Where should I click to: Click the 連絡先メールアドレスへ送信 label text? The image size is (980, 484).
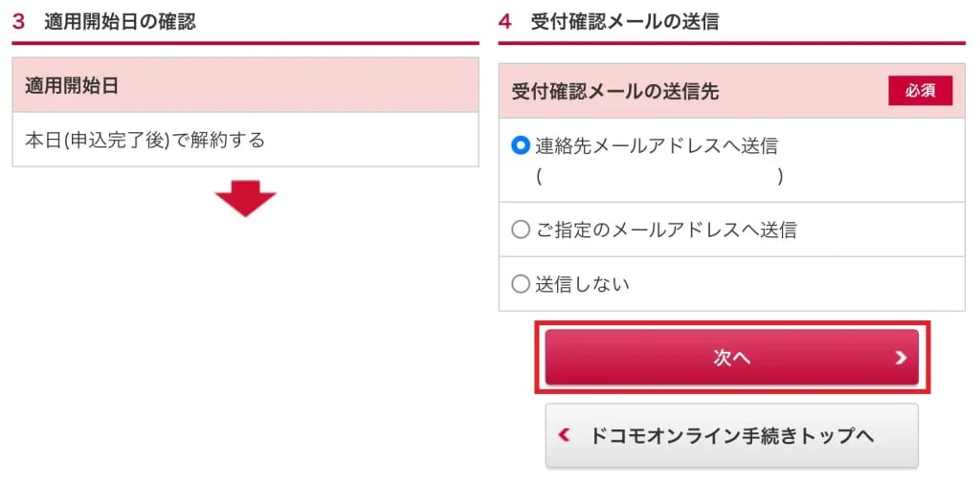point(657,145)
